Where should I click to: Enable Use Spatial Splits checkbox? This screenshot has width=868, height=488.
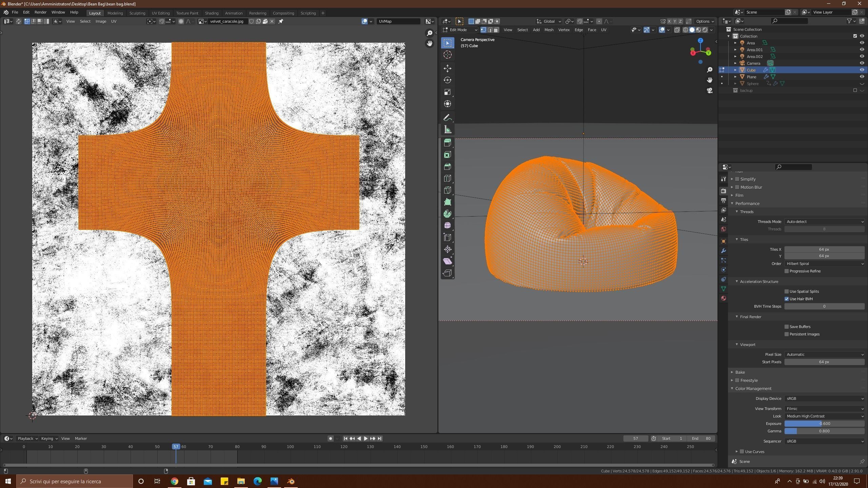pyautogui.click(x=787, y=291)
